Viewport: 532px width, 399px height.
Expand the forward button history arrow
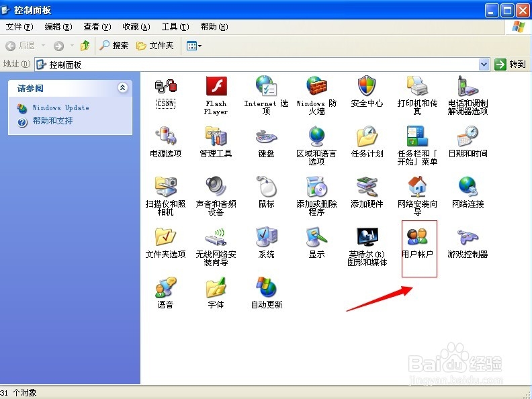pyautogui.click(x=72, y=45)
